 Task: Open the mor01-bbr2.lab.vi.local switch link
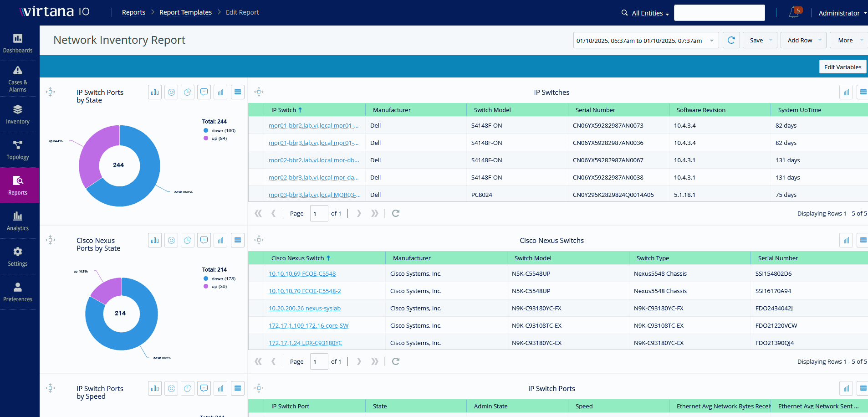(314, 125)
